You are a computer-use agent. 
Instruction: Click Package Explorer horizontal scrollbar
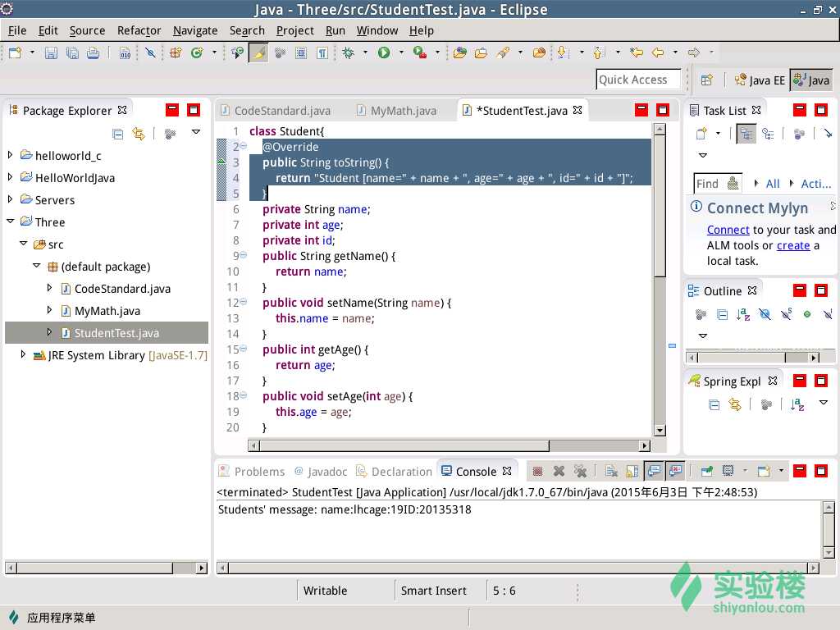pos(106,568)
